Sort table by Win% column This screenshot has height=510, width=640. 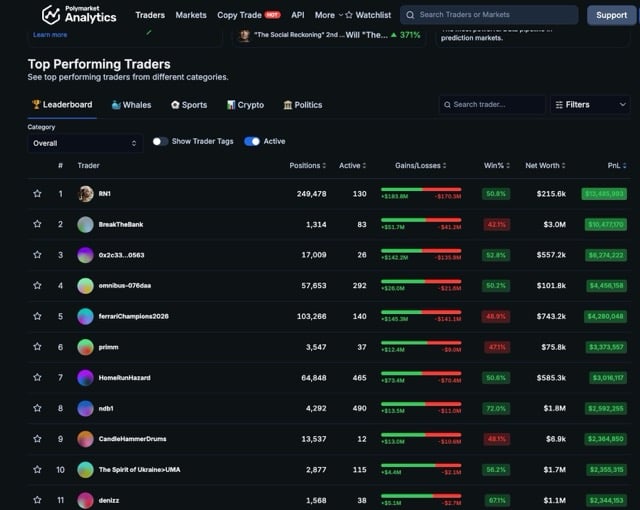tap(497, 166)
